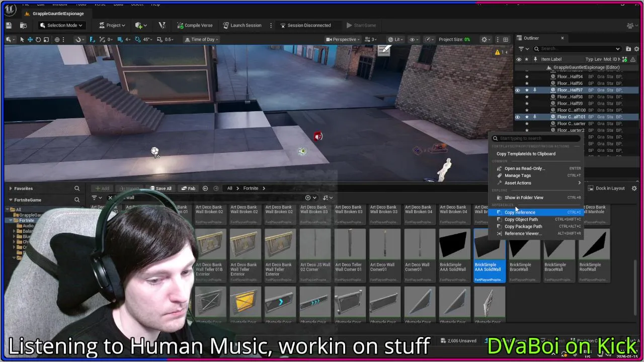Select the Translate move gizmo tool

pyautogui.click(x=30, y=39)
